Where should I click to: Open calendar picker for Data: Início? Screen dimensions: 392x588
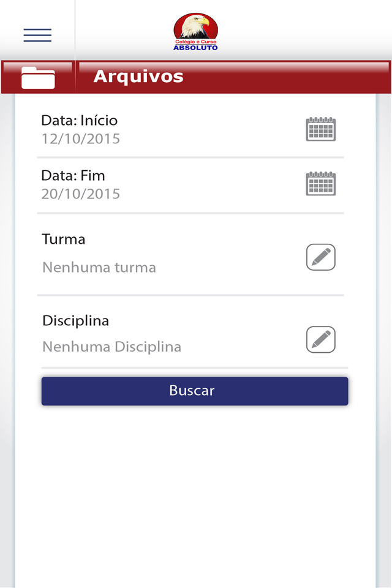320,129
